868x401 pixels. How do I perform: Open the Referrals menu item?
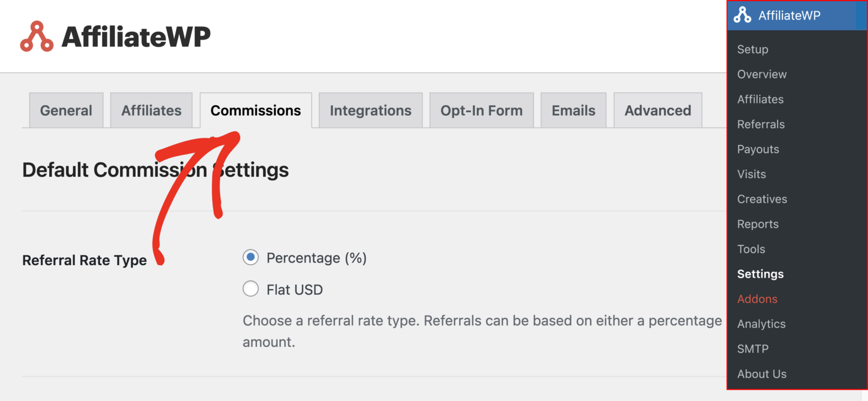click(x=761, y=124)
